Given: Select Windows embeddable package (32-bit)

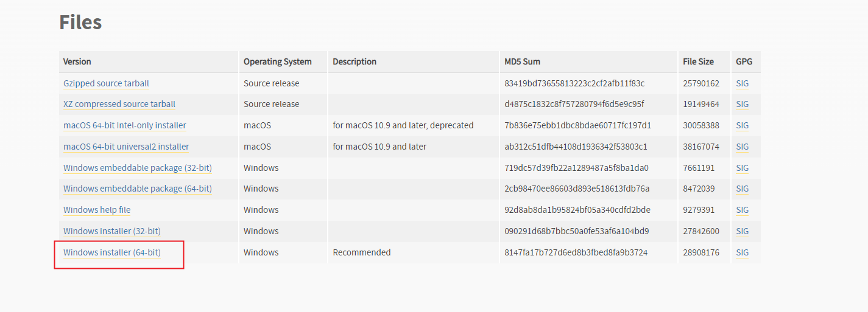Looking at the screenshot, I should click(138, 168).
